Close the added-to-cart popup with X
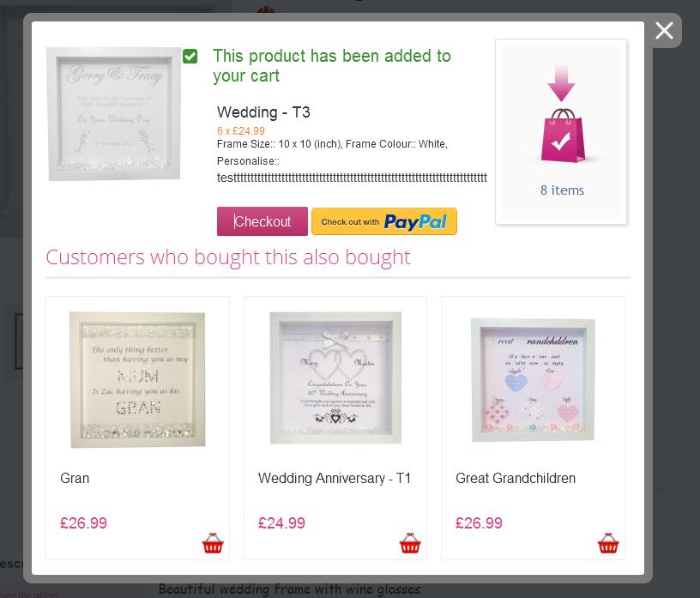 pyautogui.click(x=664, y=31)
